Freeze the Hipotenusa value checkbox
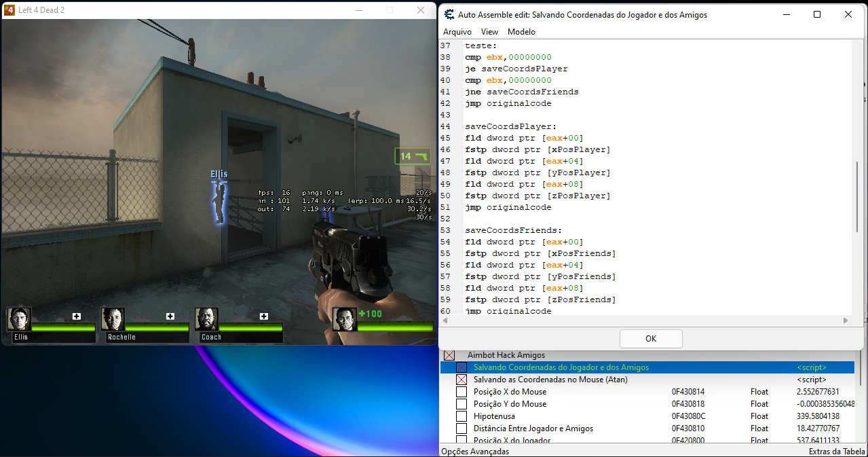Image resolution: width=868 pixels, height=457 pixels. [461, 416]
